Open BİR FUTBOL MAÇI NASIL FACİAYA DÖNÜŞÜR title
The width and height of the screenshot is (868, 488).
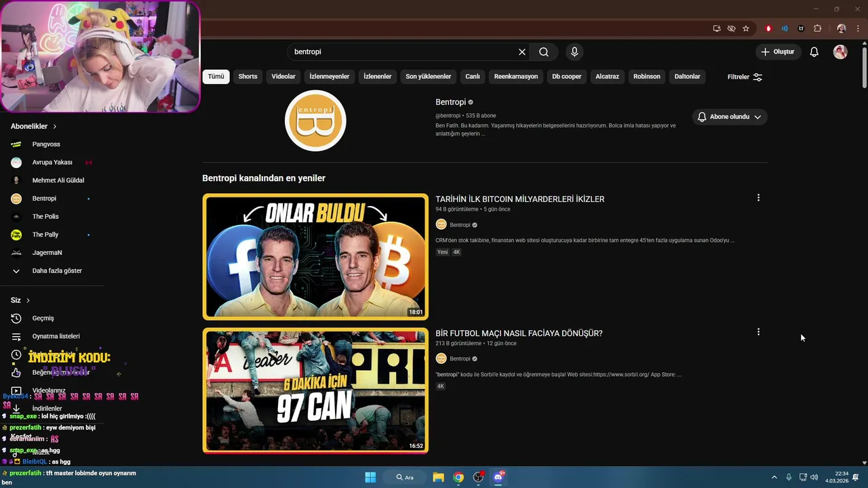519,333
